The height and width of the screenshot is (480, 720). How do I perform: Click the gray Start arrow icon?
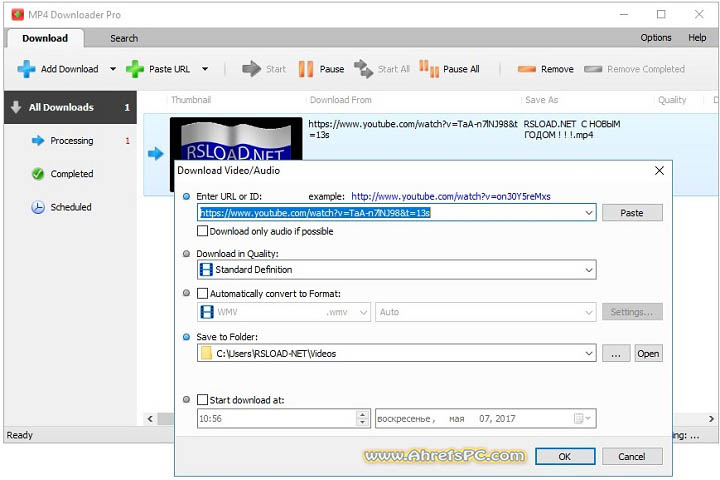[x=251, y=69]
